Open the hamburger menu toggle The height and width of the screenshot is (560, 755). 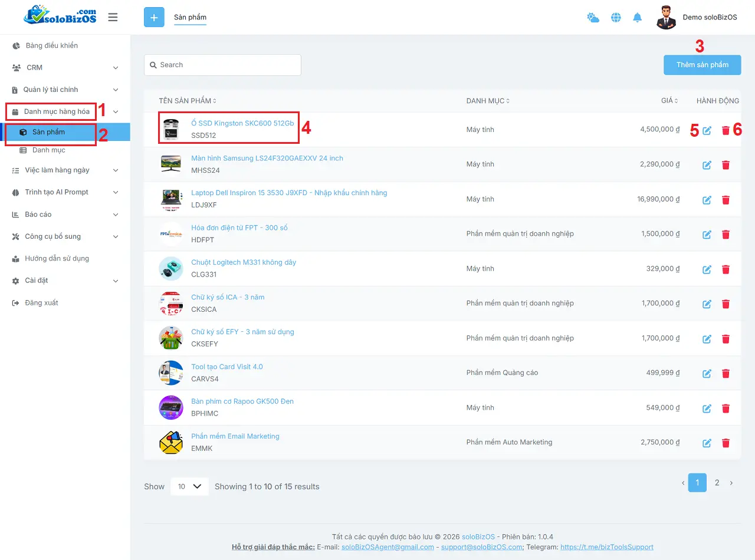113,17
